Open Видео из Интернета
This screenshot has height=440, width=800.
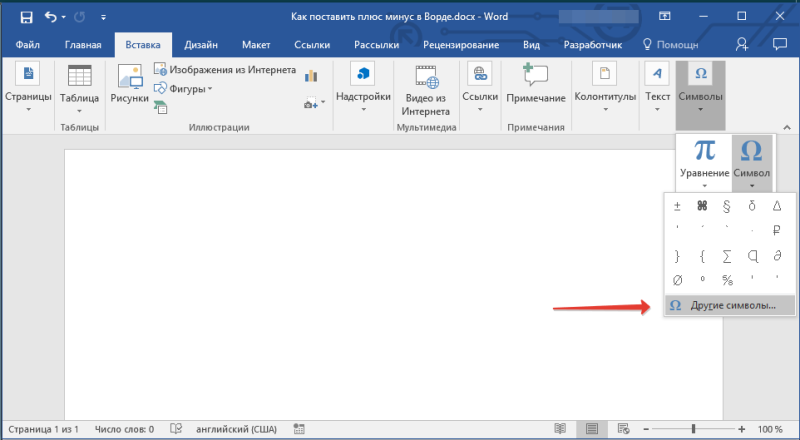[x=426, y=91]
